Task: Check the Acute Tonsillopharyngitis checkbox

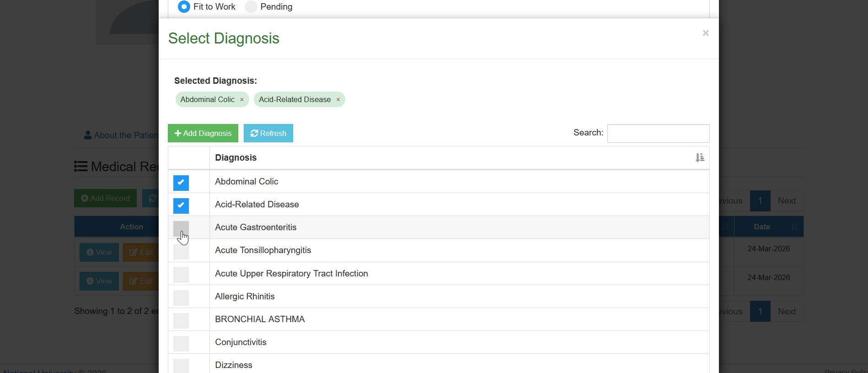Action: [x=181, y=252]
